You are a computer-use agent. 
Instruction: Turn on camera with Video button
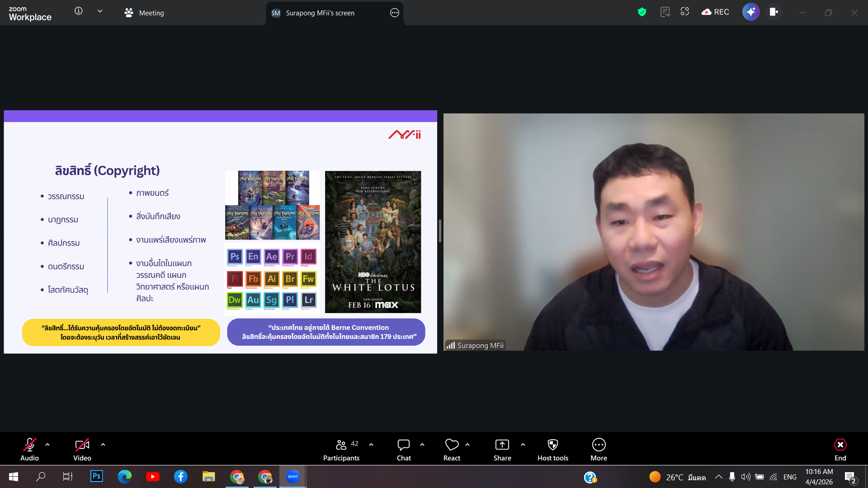(82, 450)
